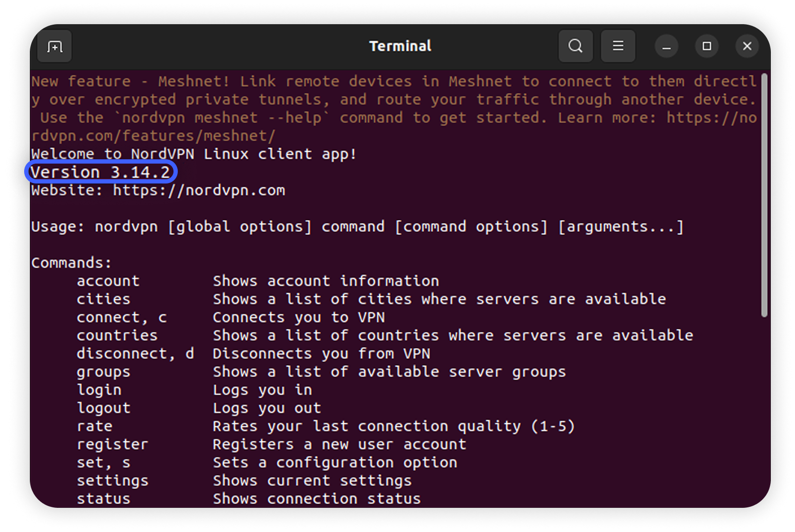795x532 pixels.
Task: Click the 'settings' command text
Action: (112, 481)
